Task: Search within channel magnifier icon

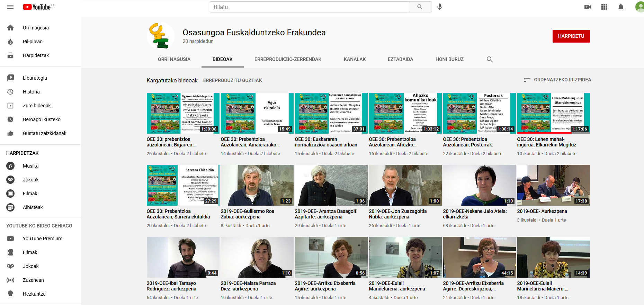Action: point(490,59)
